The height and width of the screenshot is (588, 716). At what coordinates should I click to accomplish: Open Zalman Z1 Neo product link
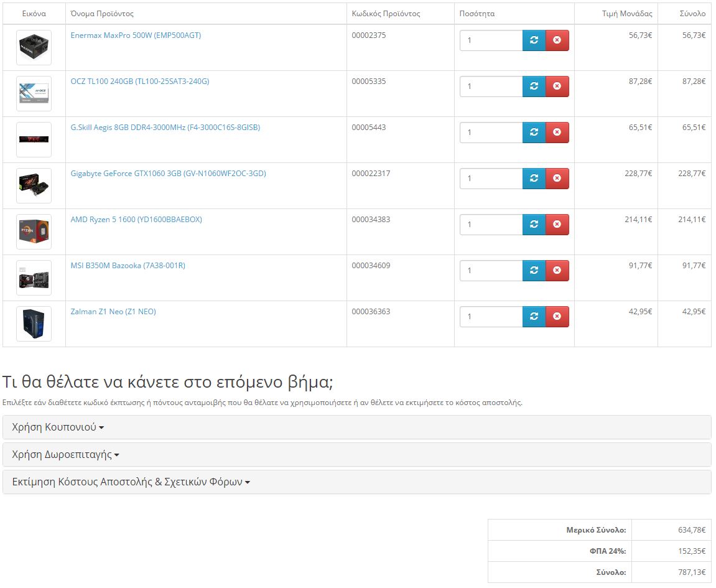(113, 312)
